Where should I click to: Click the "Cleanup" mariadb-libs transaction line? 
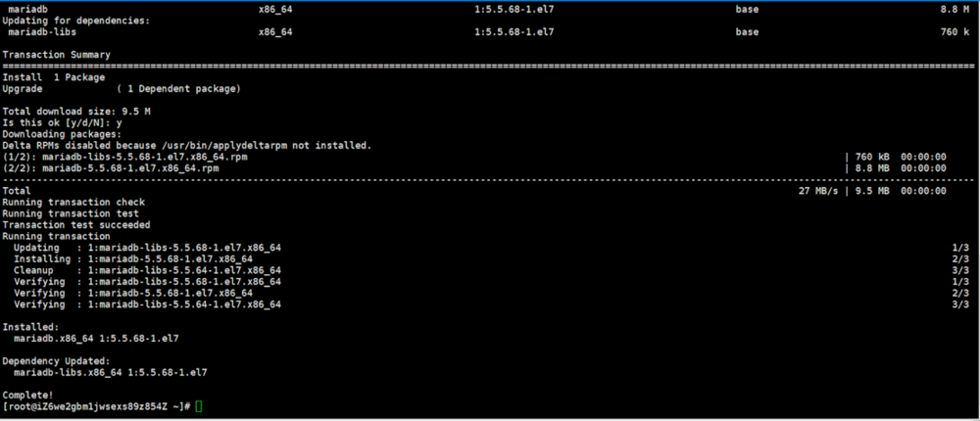(x=147, y=269)
